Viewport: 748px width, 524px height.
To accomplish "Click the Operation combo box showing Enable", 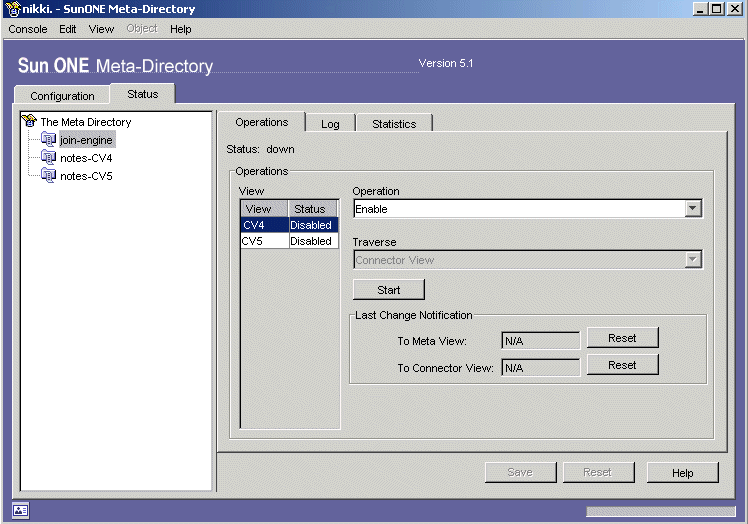I will click(528, 209).
